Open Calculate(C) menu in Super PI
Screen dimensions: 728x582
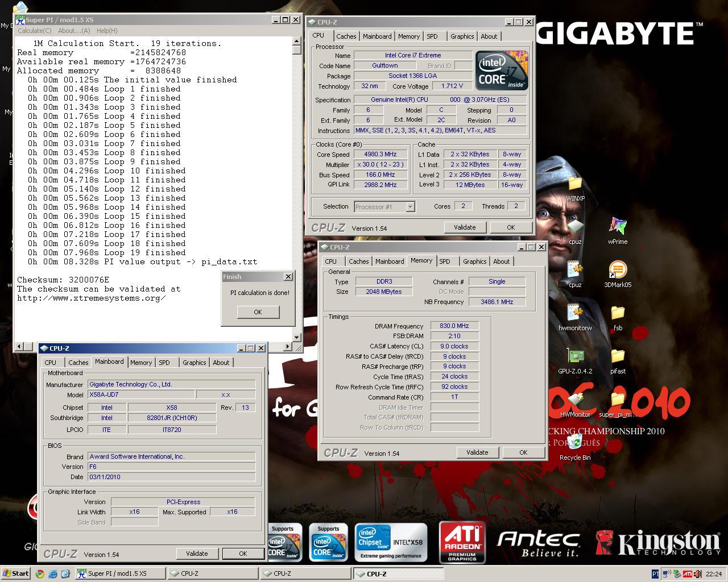tap(34, 31)
